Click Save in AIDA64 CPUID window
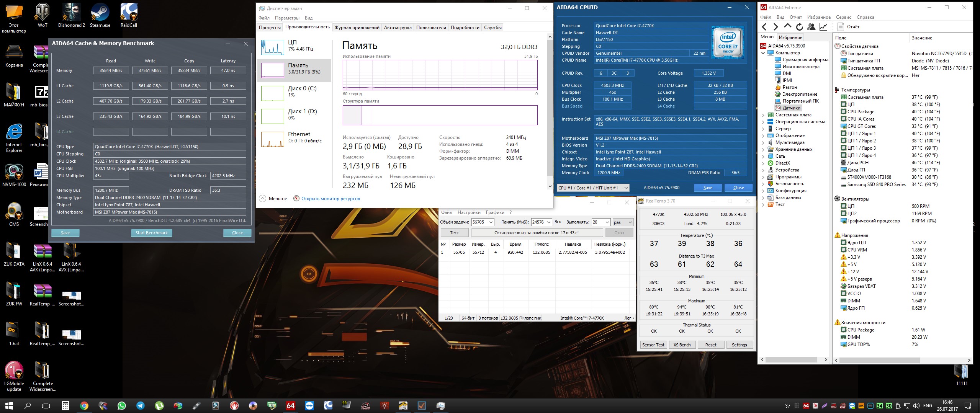The width and height of the screenshot is (980, 413). [708, 188]
